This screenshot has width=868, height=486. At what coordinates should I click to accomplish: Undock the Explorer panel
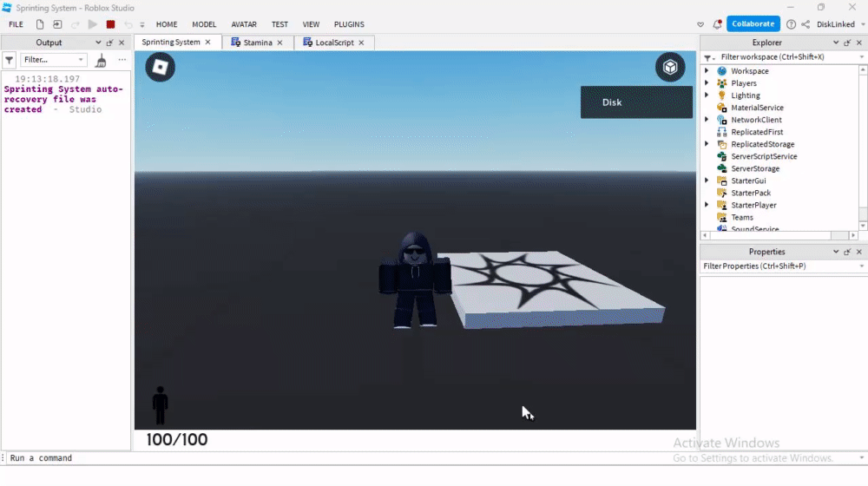pyautogui.click(x=847, y=43)
